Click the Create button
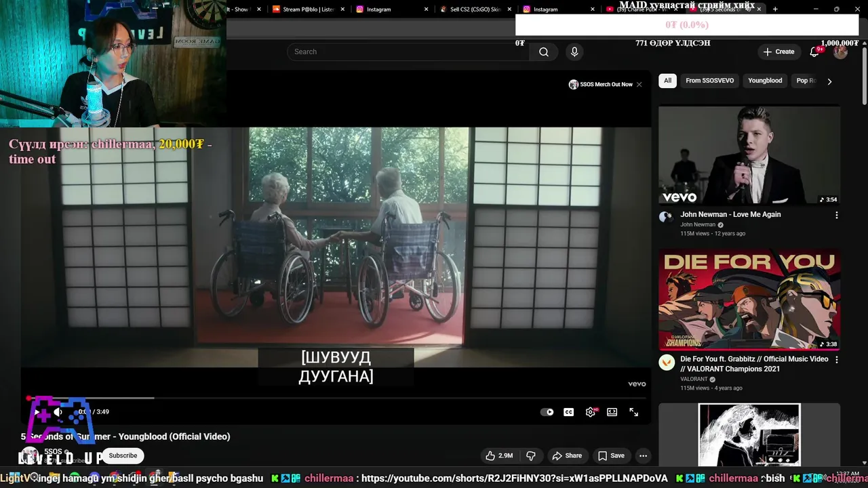This screenshot has width=868, height=488. pos(778,52)
